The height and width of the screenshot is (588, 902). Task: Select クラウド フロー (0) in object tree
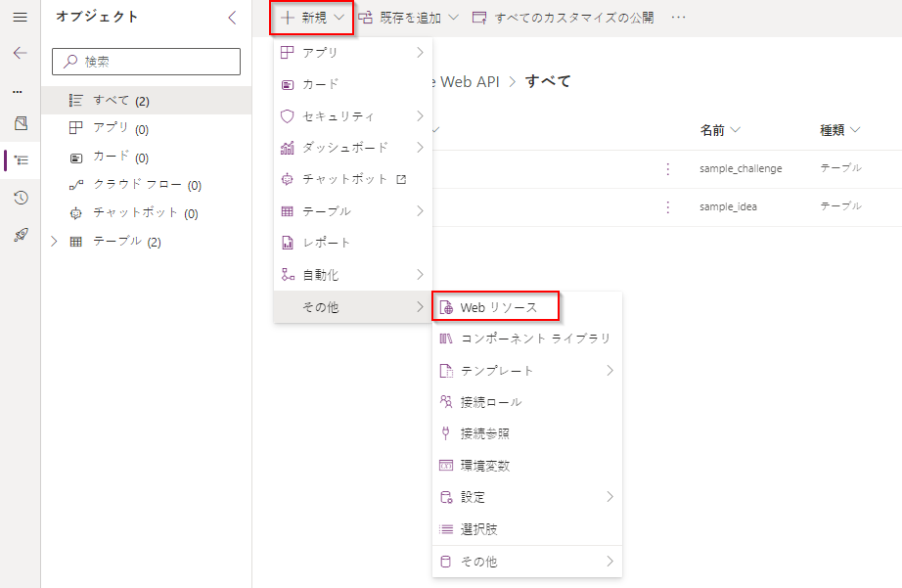146,185
